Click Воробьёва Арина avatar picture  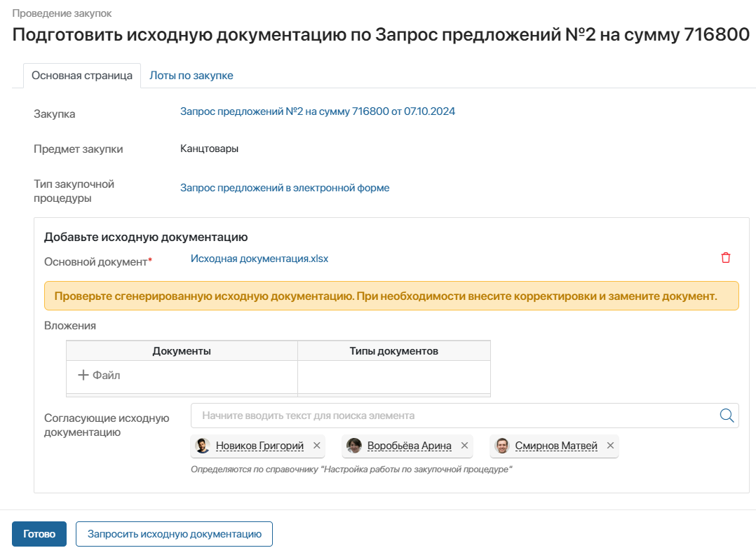354,446
